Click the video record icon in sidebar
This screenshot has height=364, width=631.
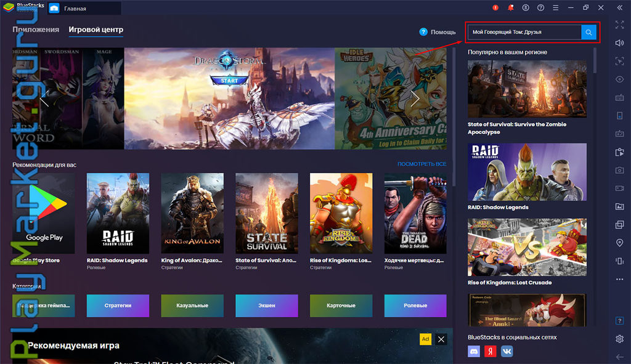tap(620, 188)
